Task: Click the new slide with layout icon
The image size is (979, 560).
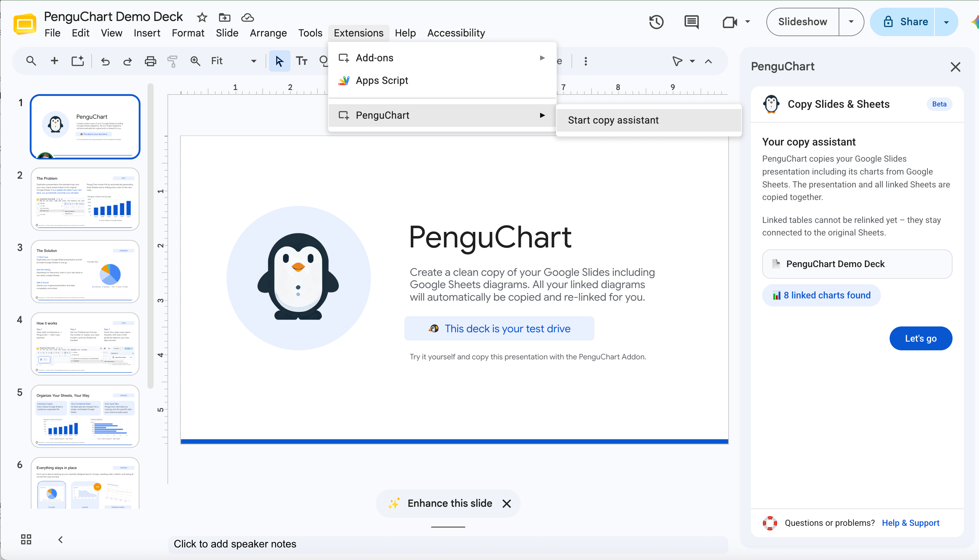Action: (x=77, y=61)
